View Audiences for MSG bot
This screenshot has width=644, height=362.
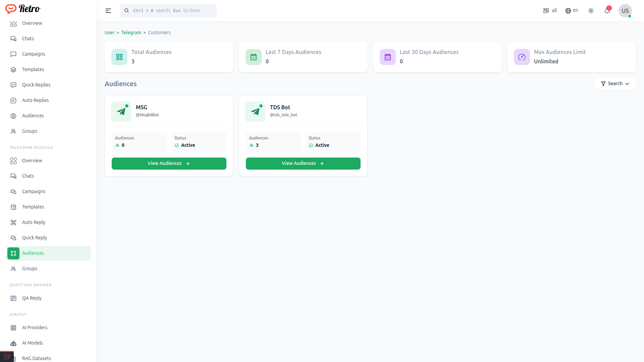(169, 164)
